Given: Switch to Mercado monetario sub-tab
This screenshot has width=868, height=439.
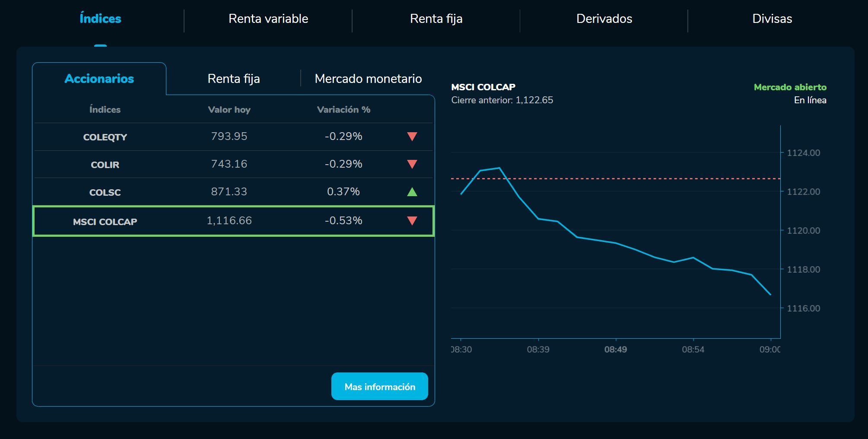Looking at the screenshot, I should tap(368, 79).
